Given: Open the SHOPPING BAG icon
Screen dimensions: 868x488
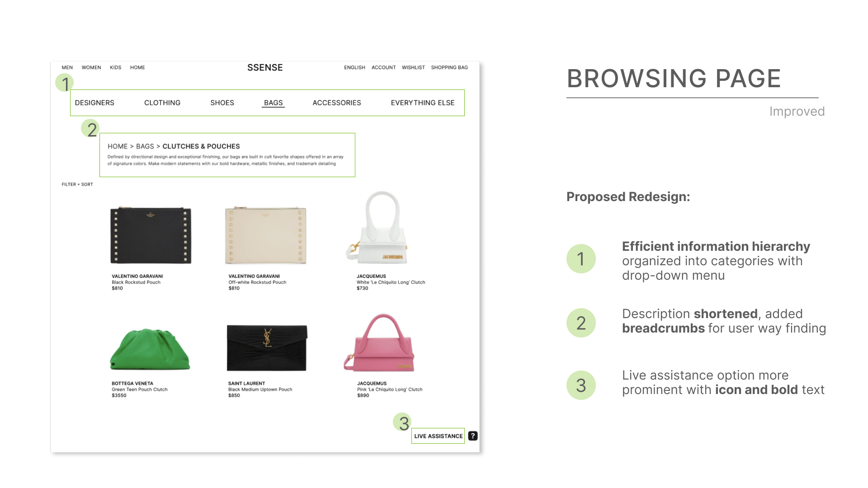Looking at the screenshot, I should click(x=449, y=67).
